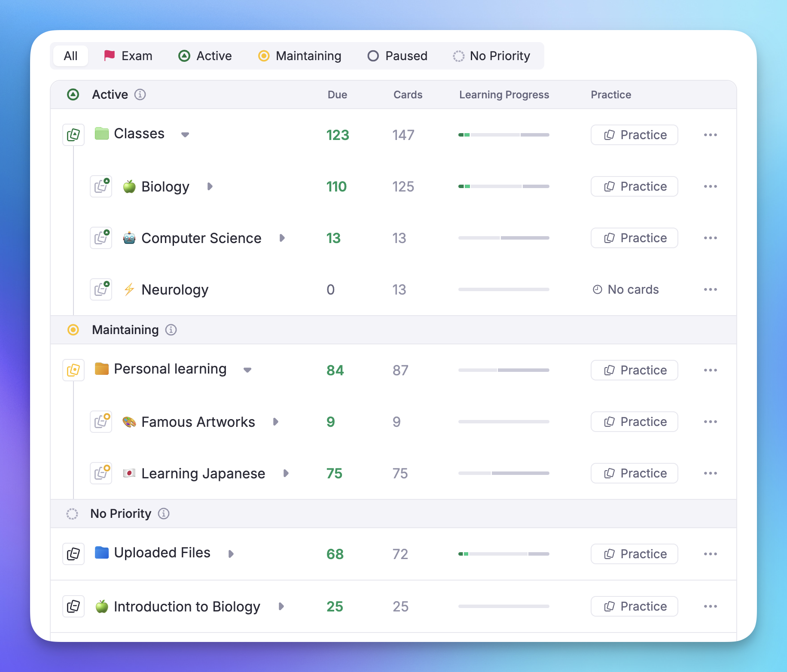Click the priority icon for Learning Japanese
Screen dimensions: 787x672
[x=101, y=473]
